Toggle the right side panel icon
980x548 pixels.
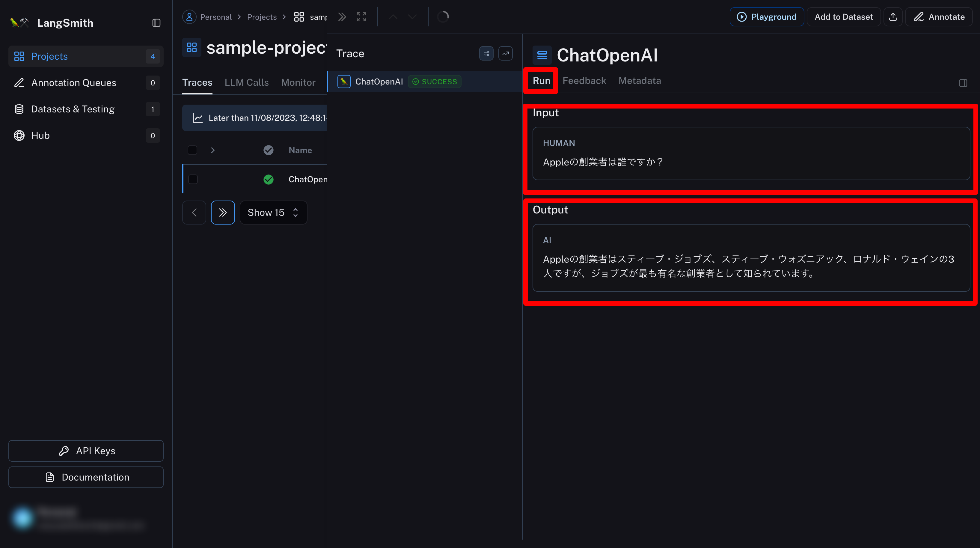coord(963,83)
